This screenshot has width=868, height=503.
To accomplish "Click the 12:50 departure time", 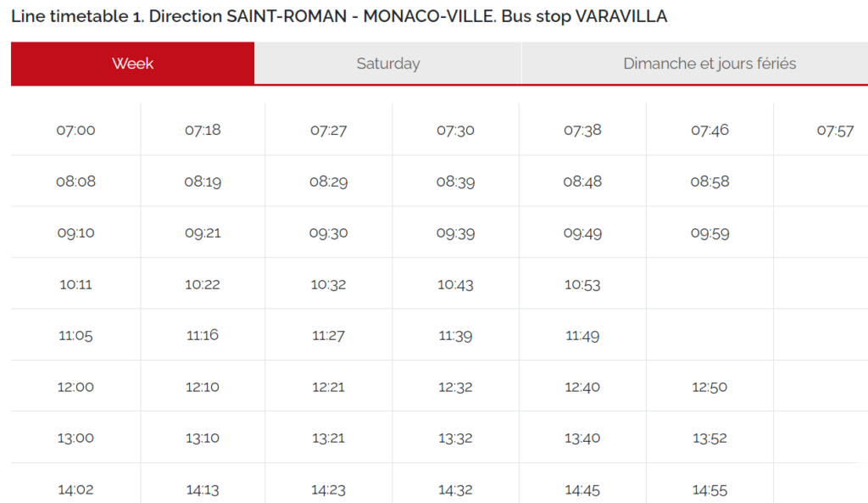I will (x=709, y=386).
